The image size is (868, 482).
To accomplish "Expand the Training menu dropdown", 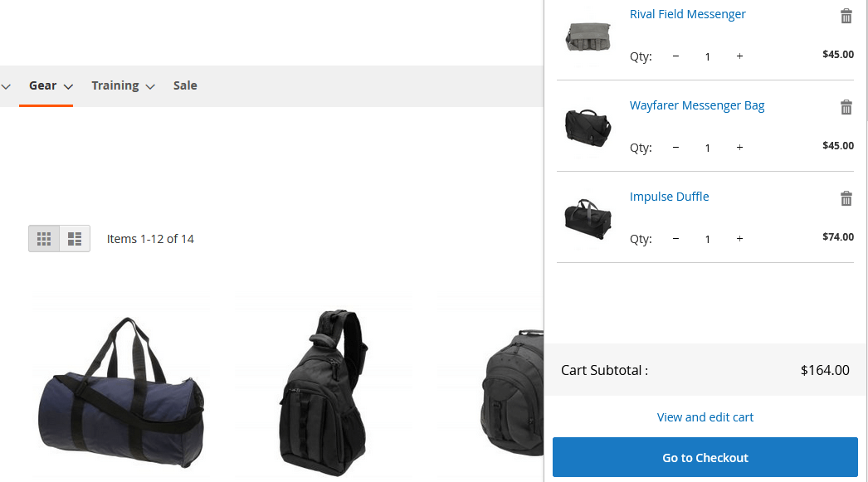I will tap(123, 85).
